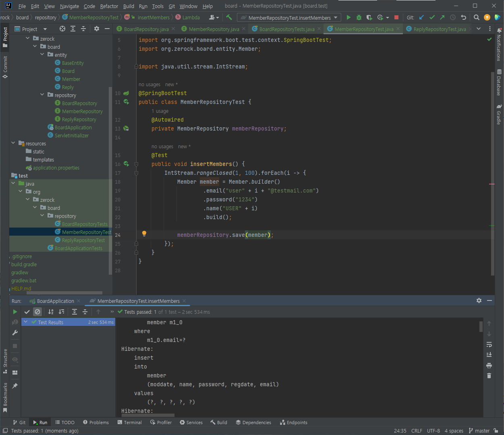Click the yellow lightbulb quick-fix icon
Image resolution: width=504 pixels, height=435 pixels.
pos(144,234)
